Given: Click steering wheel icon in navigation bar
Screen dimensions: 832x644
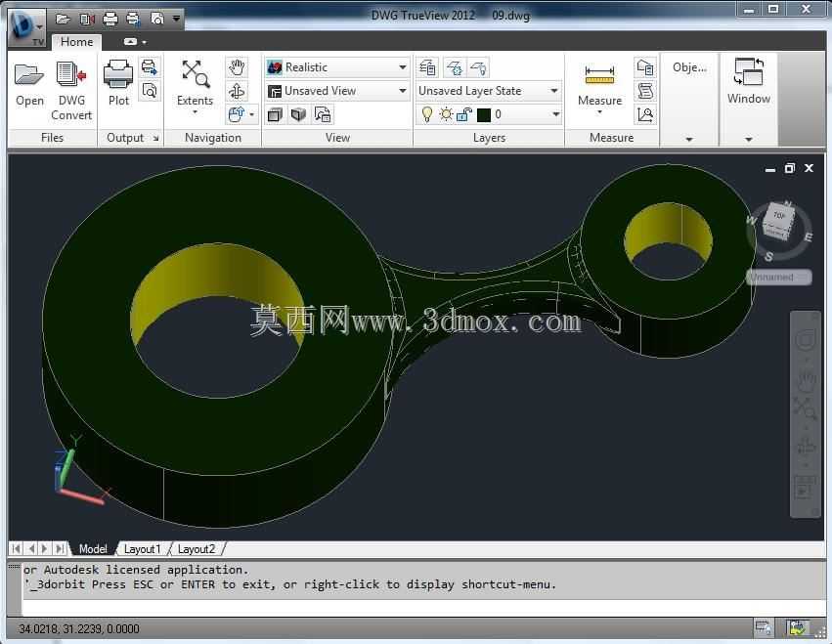Looking at the screenshot, I should [805, 339].
